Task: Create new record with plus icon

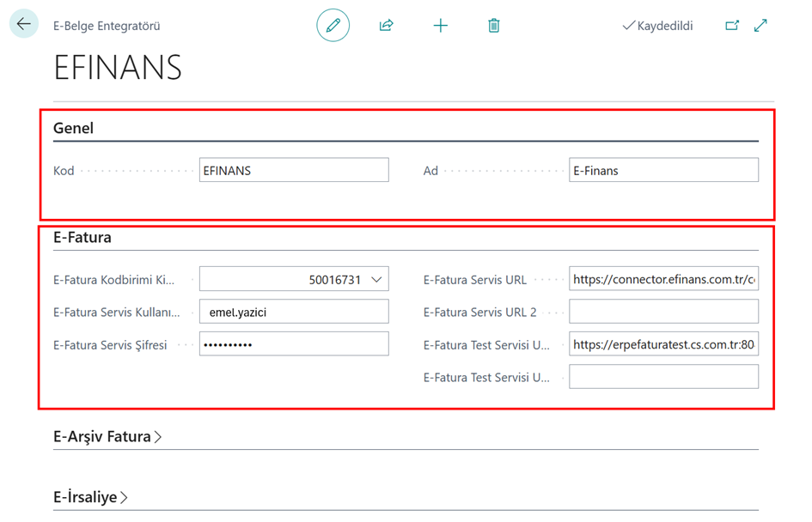Action: pos(440,26)
